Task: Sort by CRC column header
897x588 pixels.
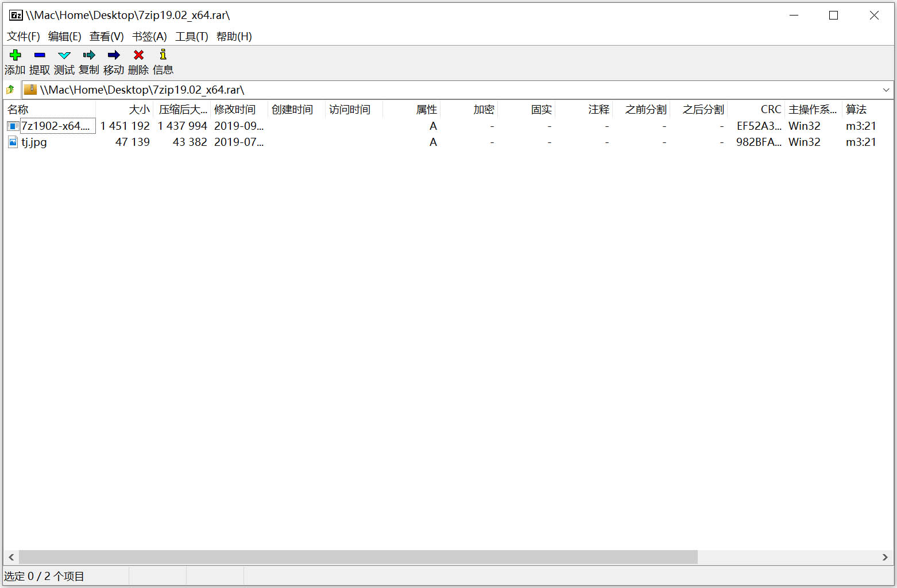Action: 756,110
